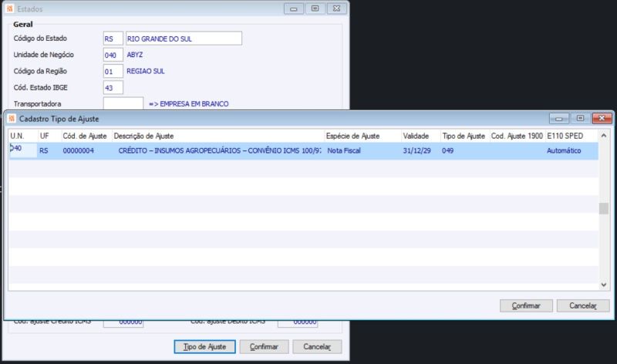Click the Cód. ajuste Crédito ICMS field
This screenshot has height=364, width=617.
pos(123,322)
